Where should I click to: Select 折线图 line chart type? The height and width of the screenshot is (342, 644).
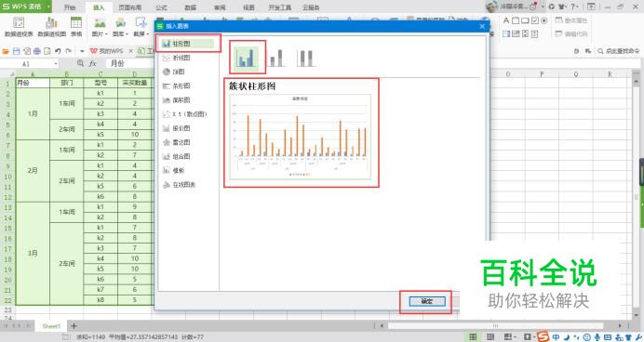[177, 58]
